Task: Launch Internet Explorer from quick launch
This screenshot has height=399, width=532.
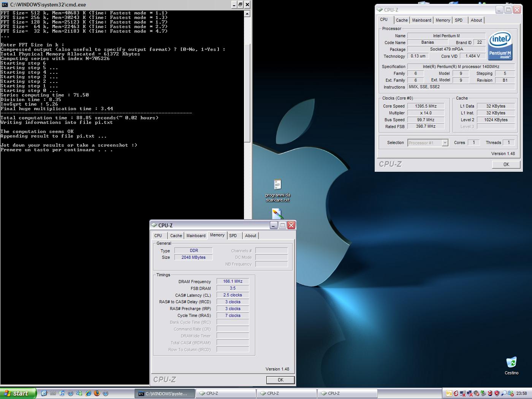Action: pyautogui.click(x=88, y=393)
